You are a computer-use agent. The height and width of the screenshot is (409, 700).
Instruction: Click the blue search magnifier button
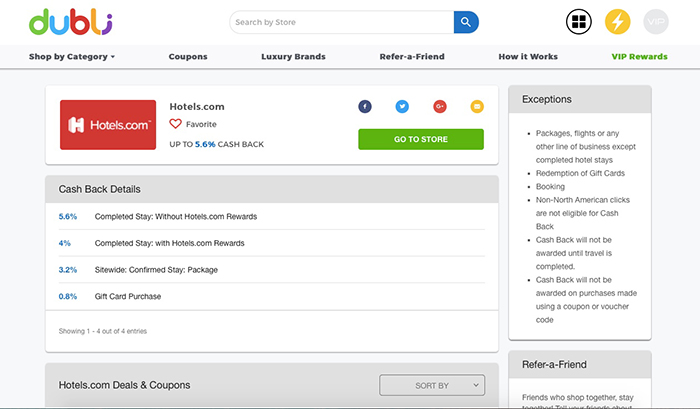pyautogui.click(x=466, y=22)
